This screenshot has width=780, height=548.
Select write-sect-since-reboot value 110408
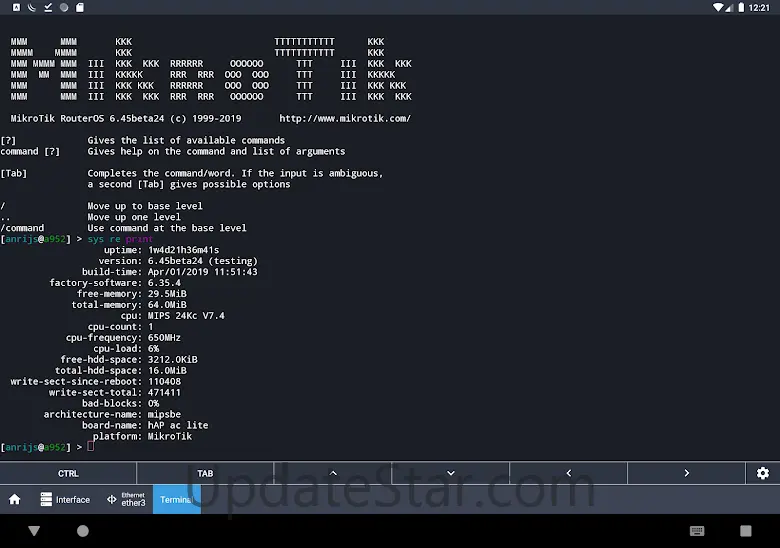[x=164, y=381]
